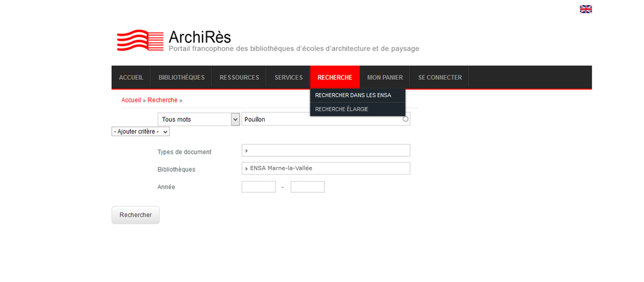
Task: Switch language via the British flag icon
Action: 586,9
